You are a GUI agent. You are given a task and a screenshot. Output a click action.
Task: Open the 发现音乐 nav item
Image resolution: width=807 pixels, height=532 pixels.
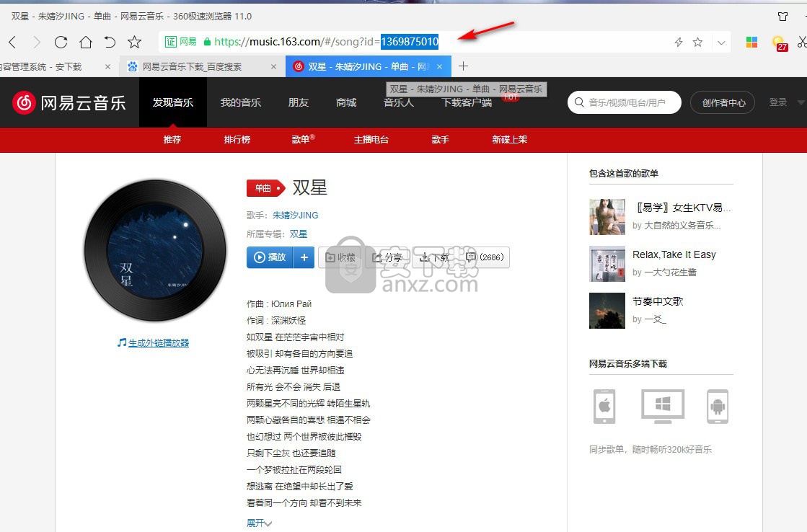click(173, 102)
